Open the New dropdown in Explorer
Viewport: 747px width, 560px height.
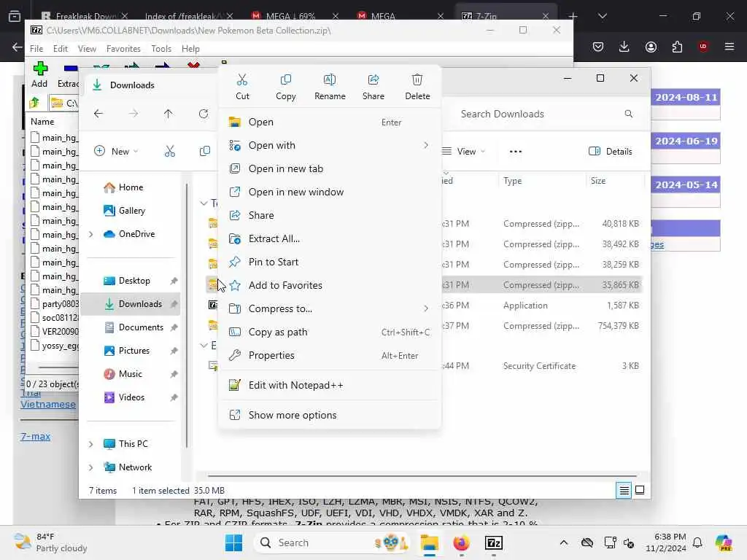click(116, 152)
